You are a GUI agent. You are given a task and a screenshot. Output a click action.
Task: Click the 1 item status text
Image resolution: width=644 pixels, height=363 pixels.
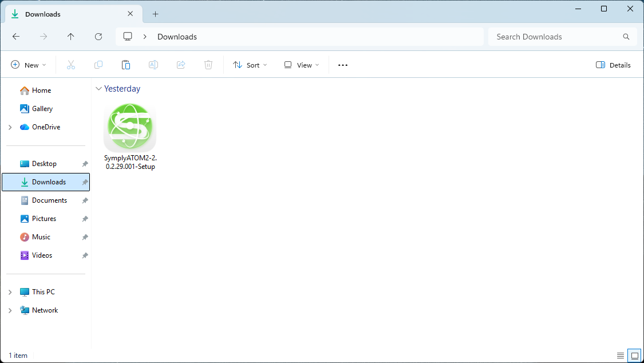click(x=18, y=356)
